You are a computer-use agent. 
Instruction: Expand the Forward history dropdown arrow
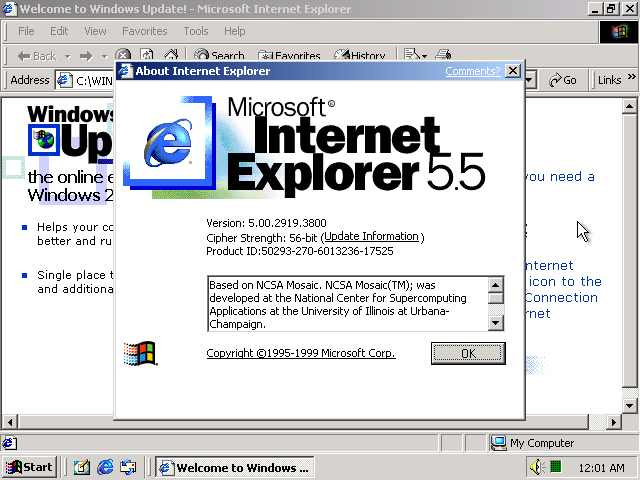(x=104, y=56)
